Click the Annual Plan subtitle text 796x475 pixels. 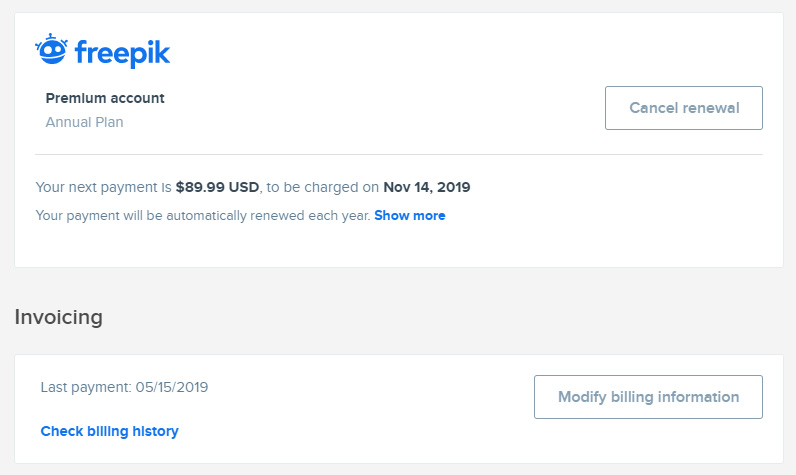click(x=84, y=122)
